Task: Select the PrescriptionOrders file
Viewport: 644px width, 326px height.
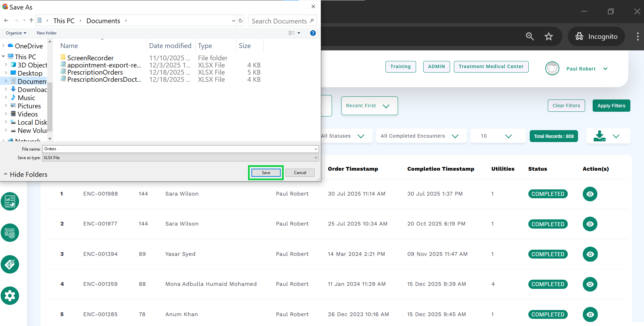Action: pos(95,72)
